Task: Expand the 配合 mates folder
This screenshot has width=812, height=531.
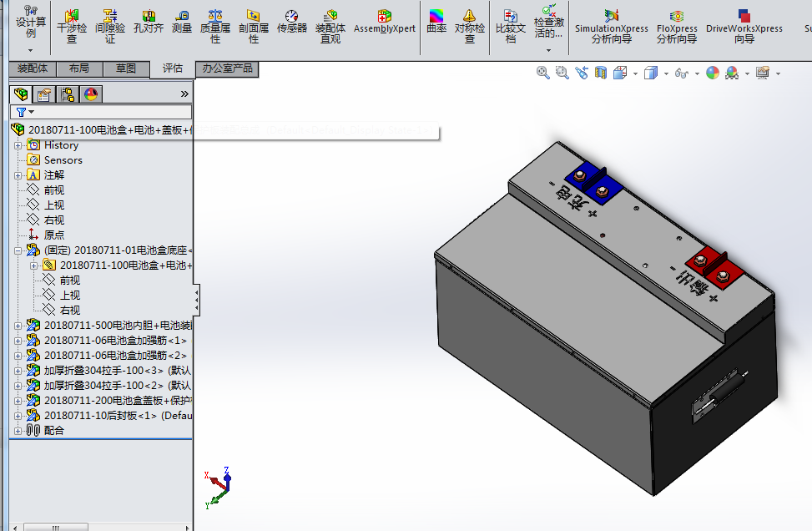Action: click(x=18, y=431)
